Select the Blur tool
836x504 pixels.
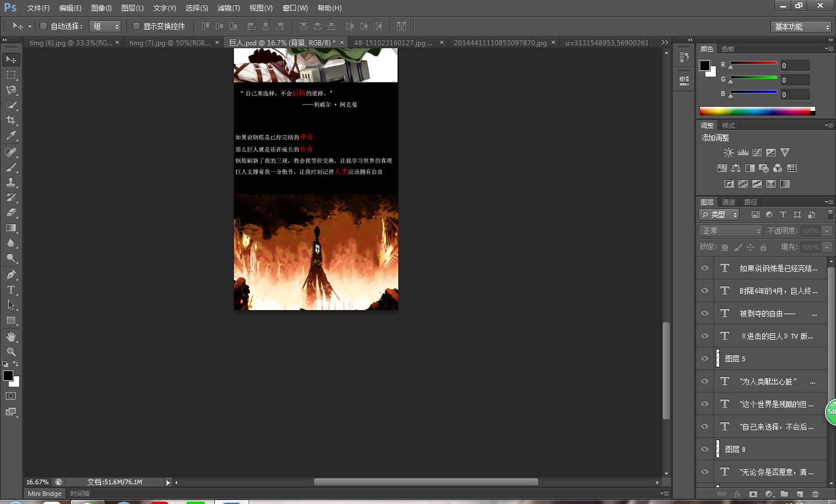pos(11,243)
